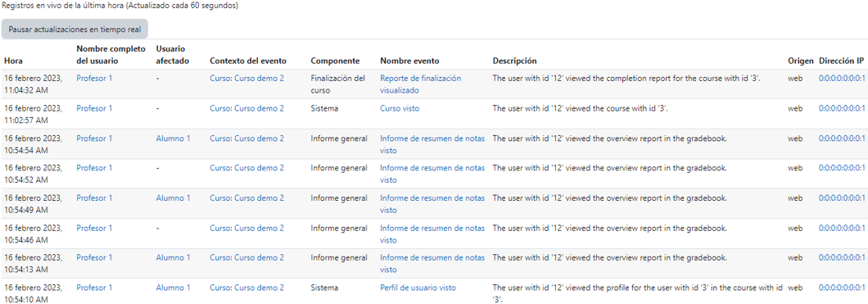Open Curso demo 2 link in 10:54:52 row
This screenshot has width=868, height=304.
pyautogui.click(x=247, y=168)
